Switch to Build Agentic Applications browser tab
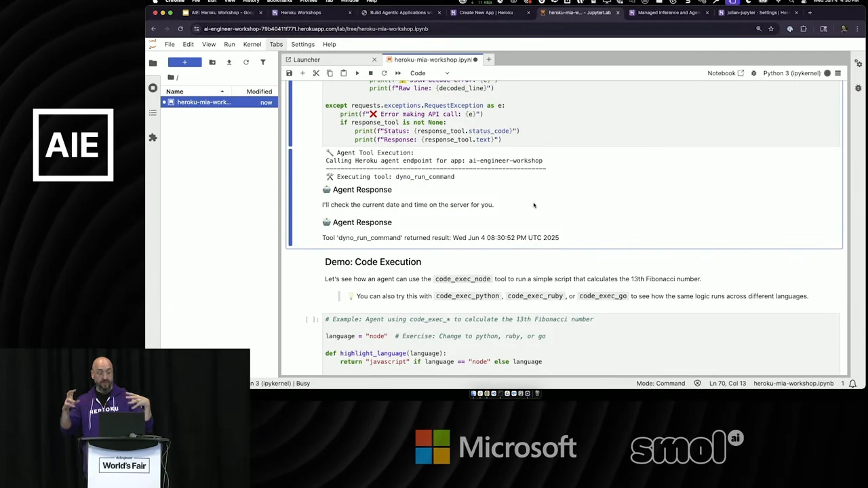This screenshot has width=868, height=488. 400,12
